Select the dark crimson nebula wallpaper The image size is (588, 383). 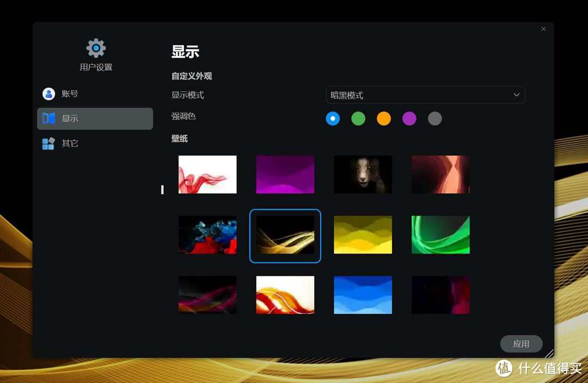pos(440,295)
